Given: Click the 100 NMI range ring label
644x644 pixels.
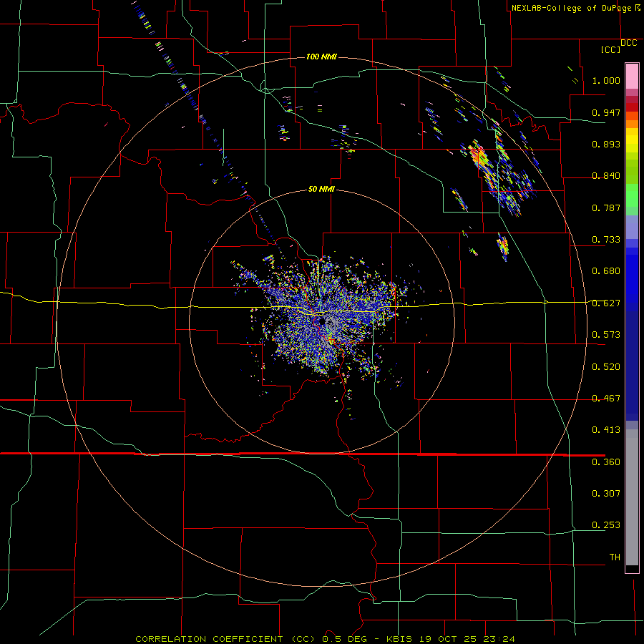Looking at the screenshot, I should point(321,57).
